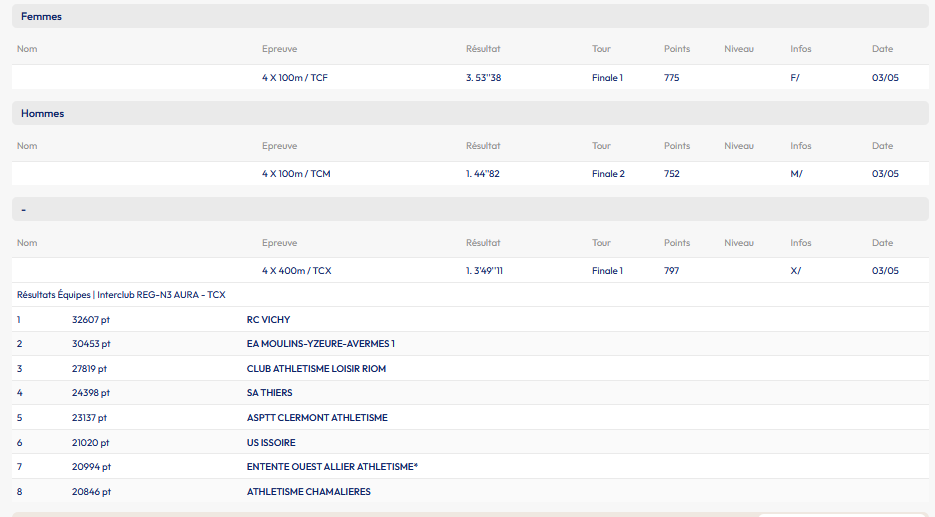Image resolution: width=935 pixels, height=517 pixels.
Task: Click the Epreuve column header under Femmes
Action: pyautogui.click(x=279, y=49)
